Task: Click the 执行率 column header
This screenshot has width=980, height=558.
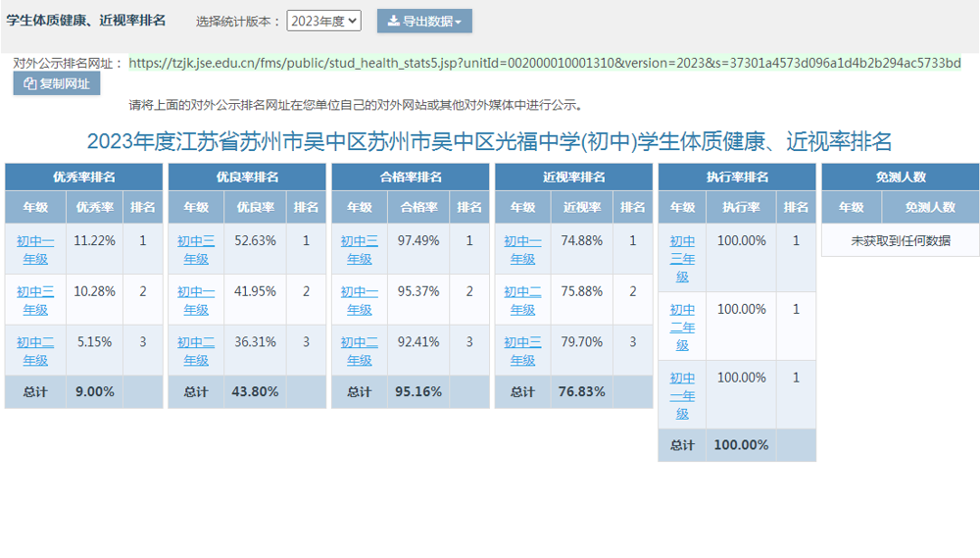Action: coord(741,207)
